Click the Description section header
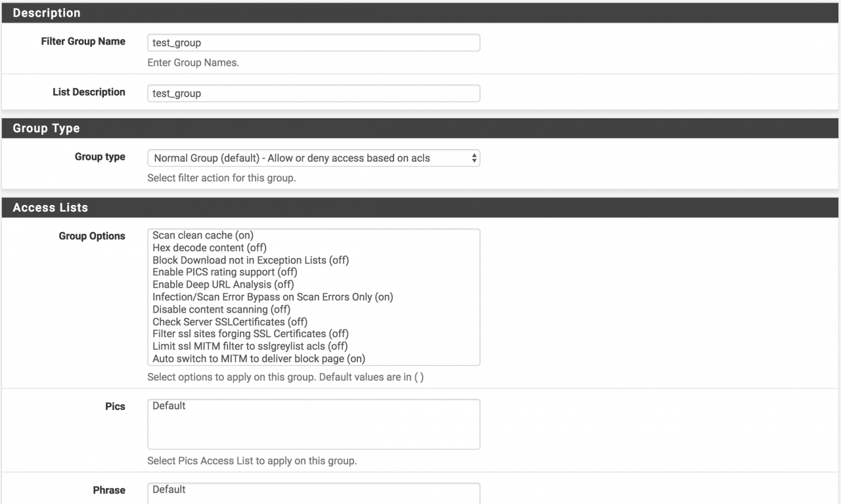841x504 pixels. 47,13
